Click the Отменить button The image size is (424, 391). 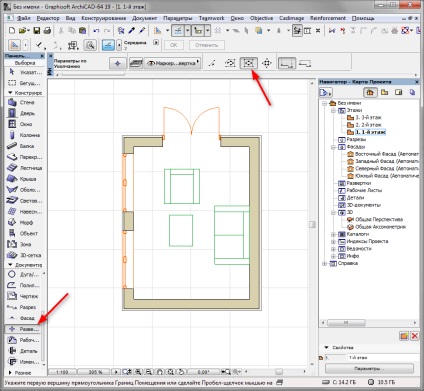point(206,45)
